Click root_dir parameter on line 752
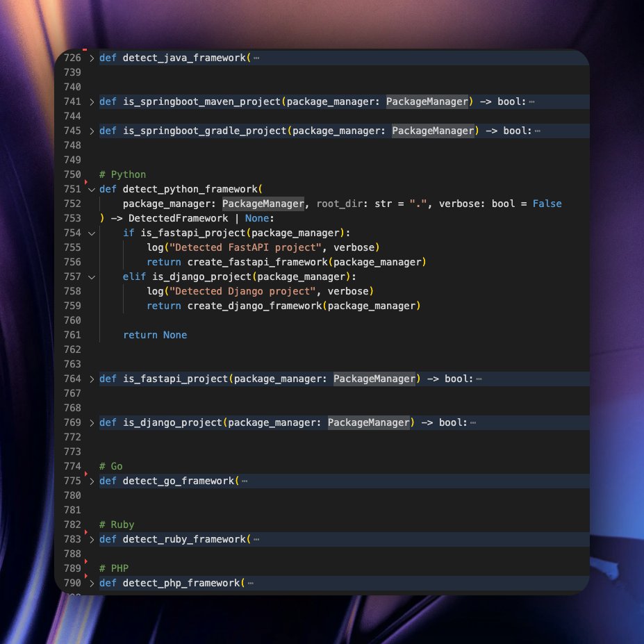Viewport: 644px width, 644px height. 340,204
